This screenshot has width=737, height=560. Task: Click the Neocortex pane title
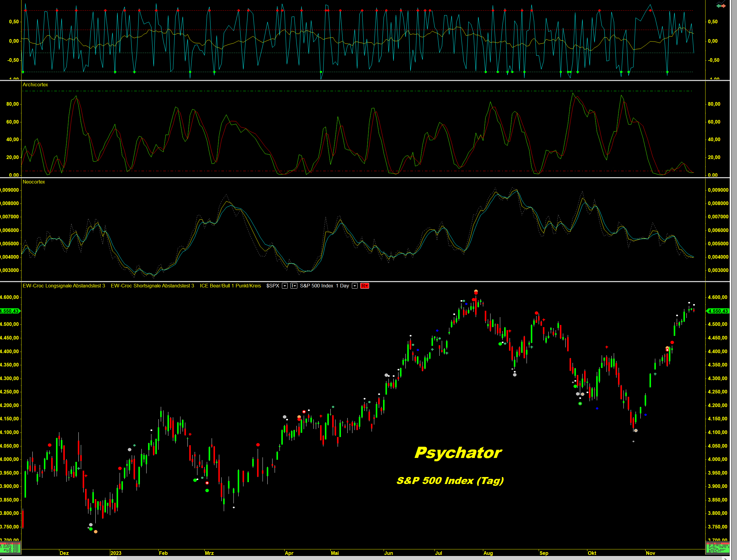[34, 182]
